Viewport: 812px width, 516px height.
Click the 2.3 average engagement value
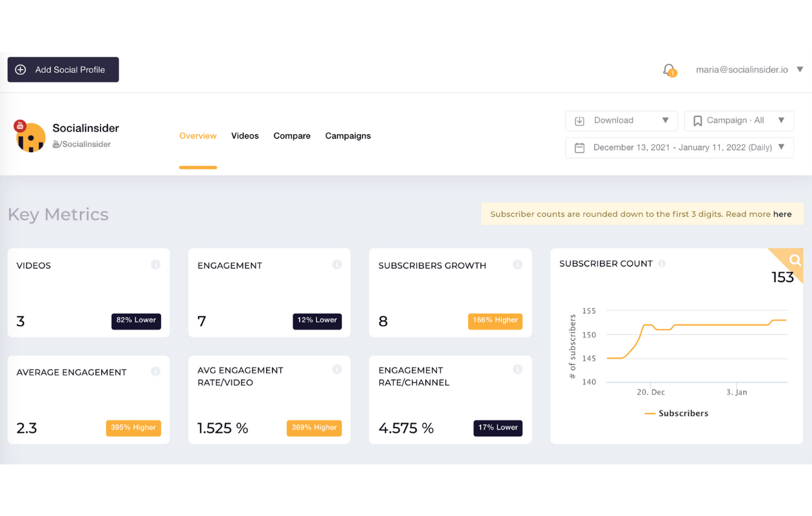tap(27, 428)
